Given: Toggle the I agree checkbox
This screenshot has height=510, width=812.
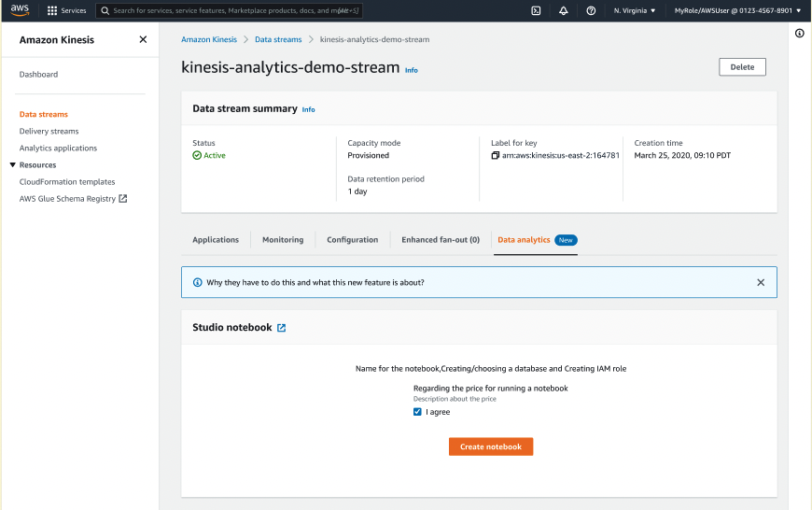Looking at the screenshot, I should pyautogui.click(x=417, y=412).
